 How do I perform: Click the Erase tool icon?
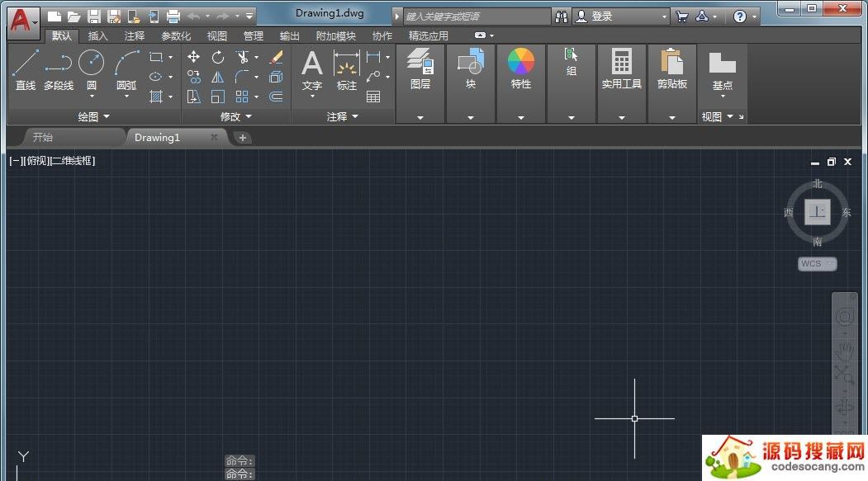coord(276,57)
